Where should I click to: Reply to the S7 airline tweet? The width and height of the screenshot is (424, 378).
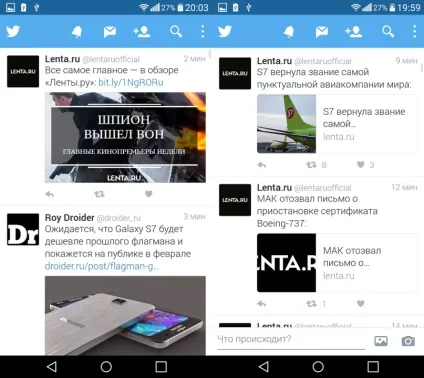(x=262, y=165)
